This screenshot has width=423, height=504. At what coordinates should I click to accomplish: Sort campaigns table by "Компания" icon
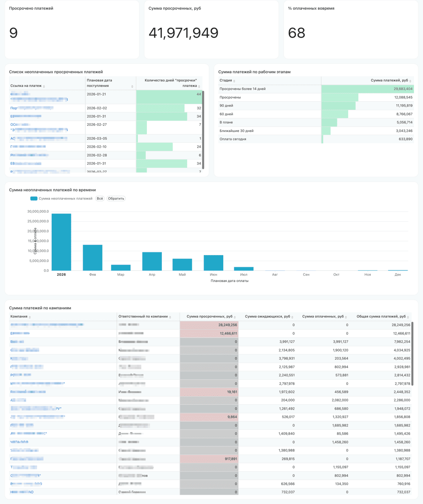tap(30, 317)
